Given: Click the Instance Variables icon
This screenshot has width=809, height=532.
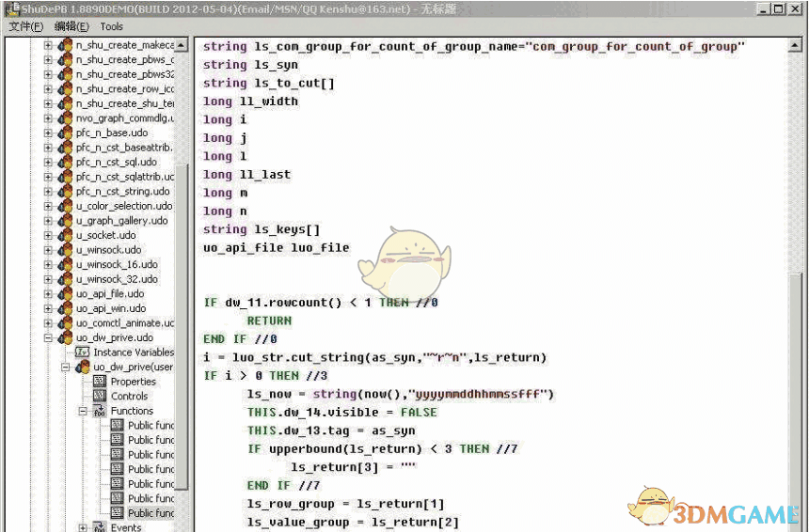Looking at the screenshot, I should point(82,352).
